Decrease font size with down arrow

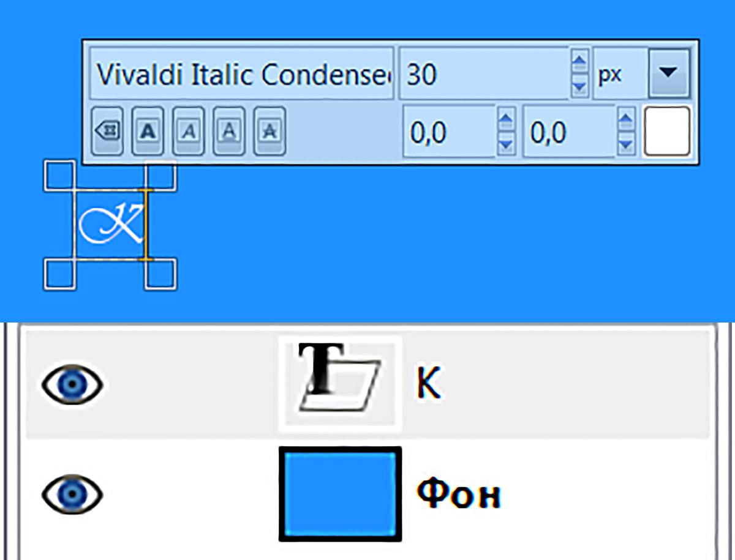pos(579,86)
